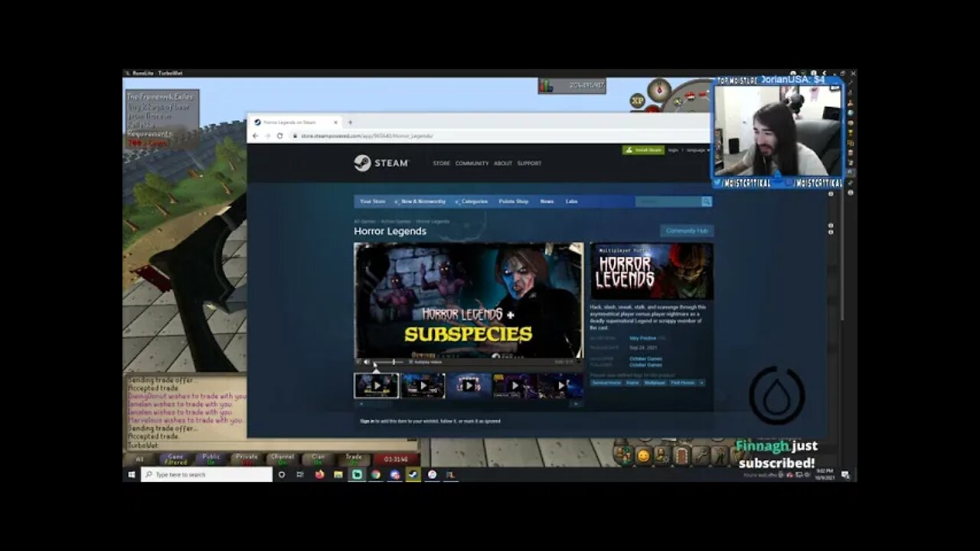Viewport: 980px width, 551px height.
Task: Open the ABOUT menu item
Action: click(x=503, y=163)
